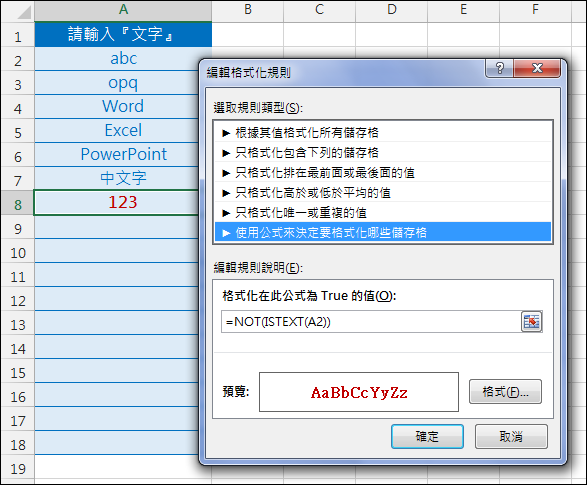
Task: Click cell containing abc
Action: point(116,59)
